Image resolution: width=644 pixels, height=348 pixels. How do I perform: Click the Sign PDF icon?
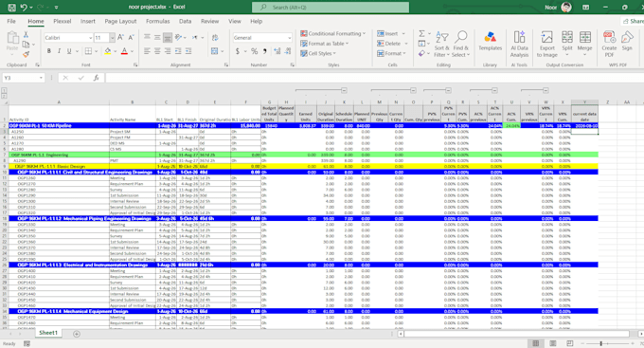(627, 41)
